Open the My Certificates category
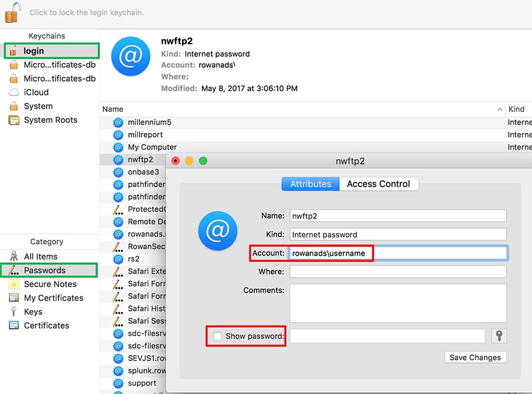Screen dimensions: 532x394 [53, 298]
